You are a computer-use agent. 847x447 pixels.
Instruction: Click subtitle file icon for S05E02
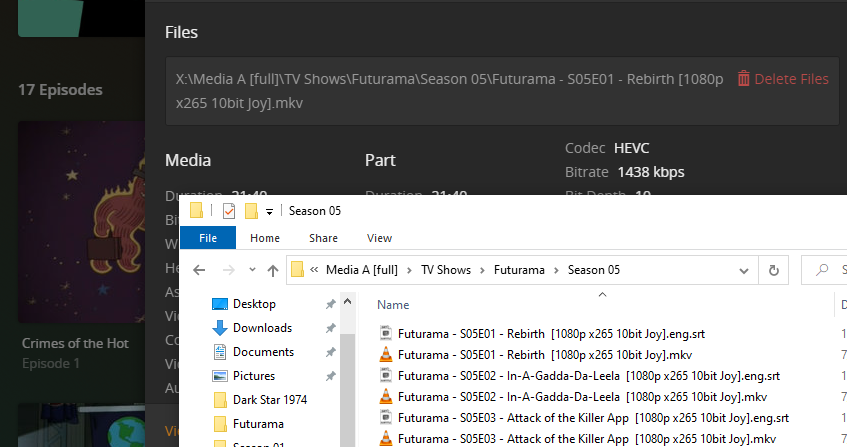(x=386, y=376)
